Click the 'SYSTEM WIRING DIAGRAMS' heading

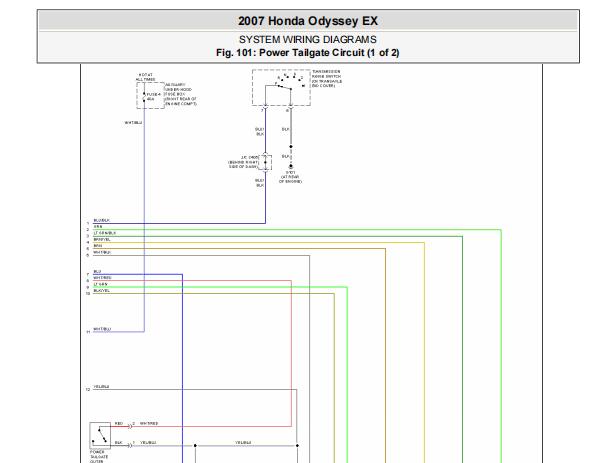308,39
